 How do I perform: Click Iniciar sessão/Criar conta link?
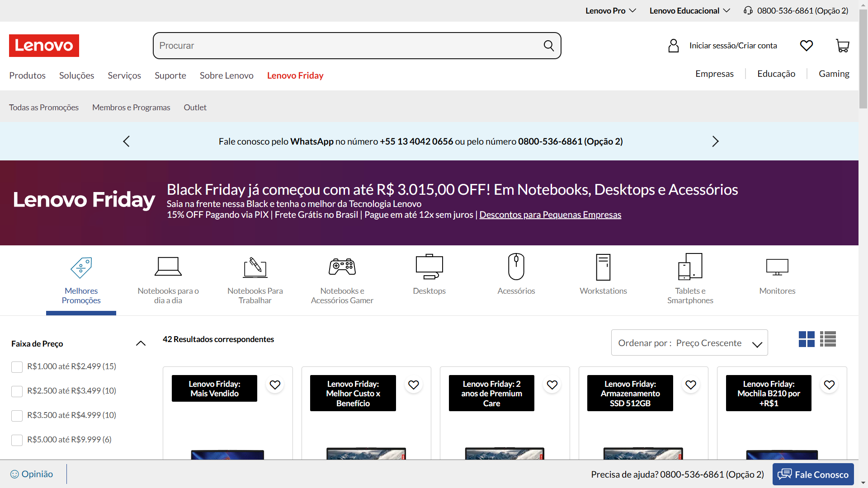coord(733,46)
